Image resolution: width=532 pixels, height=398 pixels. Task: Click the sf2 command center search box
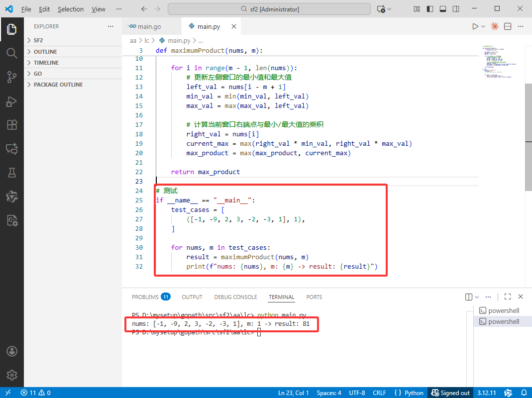coord(269,9)
